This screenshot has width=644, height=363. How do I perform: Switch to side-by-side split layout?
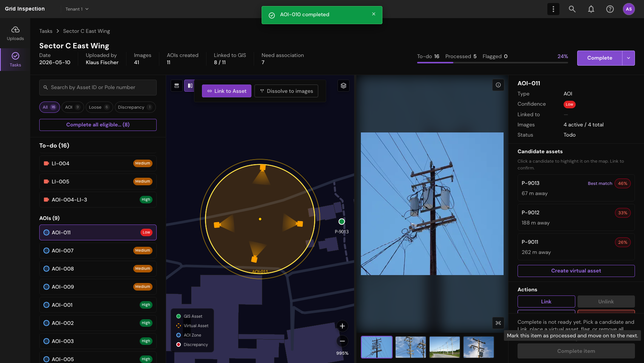coord(190,86)
